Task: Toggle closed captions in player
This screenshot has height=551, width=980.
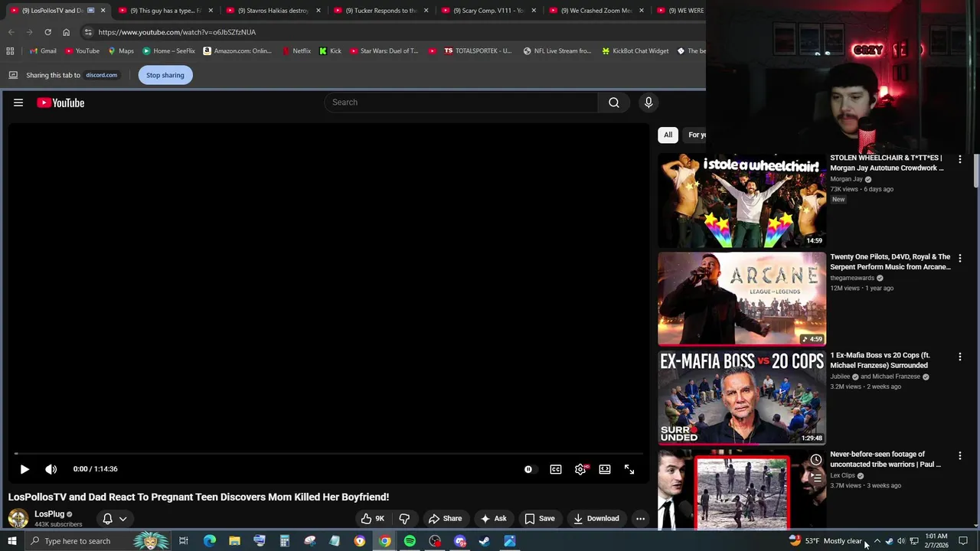Action: click(556, 469)
